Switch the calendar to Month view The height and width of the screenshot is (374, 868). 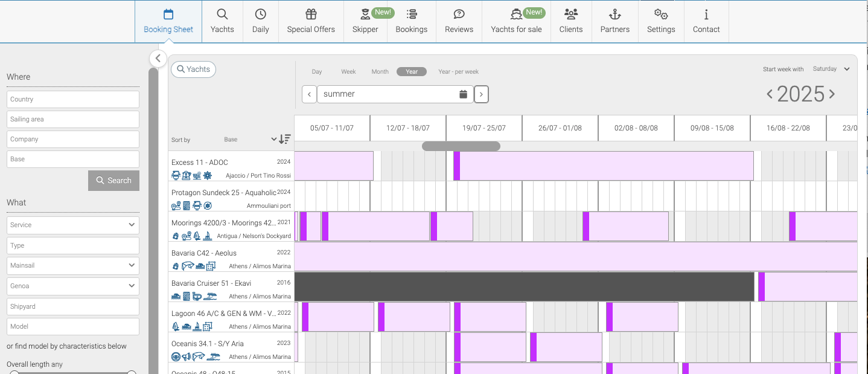point(380,71)
